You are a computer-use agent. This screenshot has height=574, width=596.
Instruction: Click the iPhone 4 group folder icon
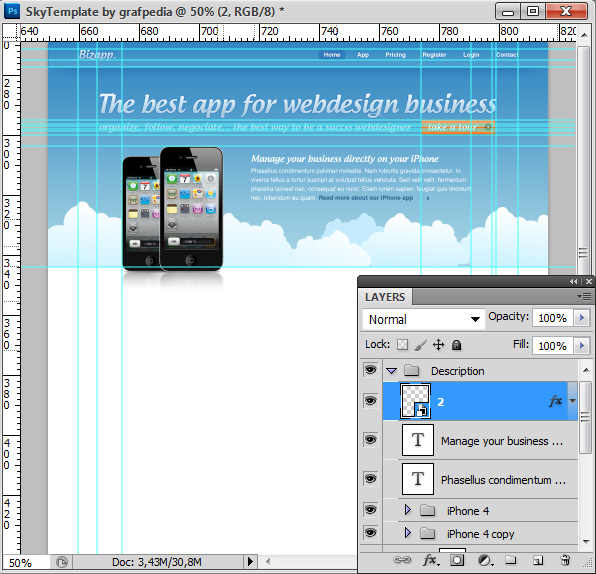[428, 511]
